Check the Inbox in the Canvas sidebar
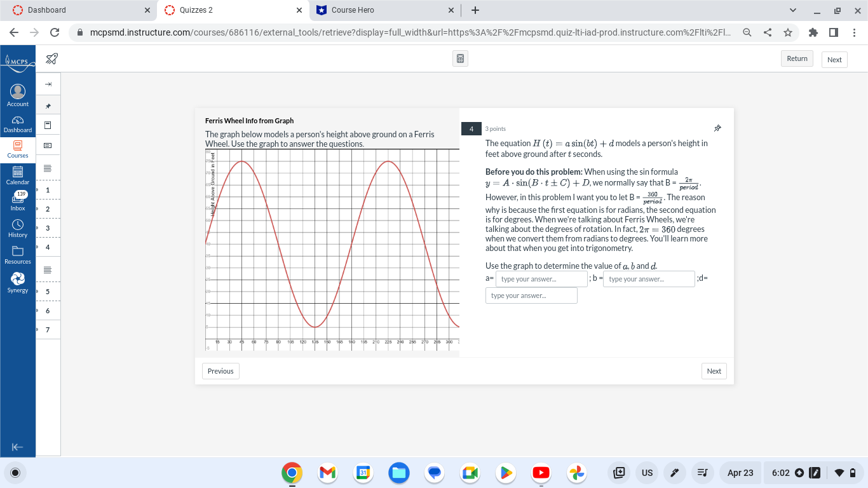The image size is (868, 488). tap(17, 201)
